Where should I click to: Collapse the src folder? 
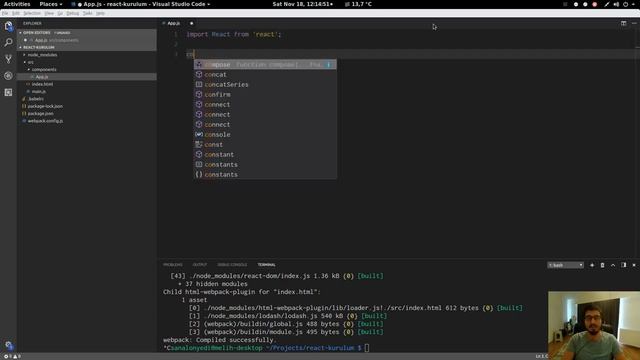[30, 62]
